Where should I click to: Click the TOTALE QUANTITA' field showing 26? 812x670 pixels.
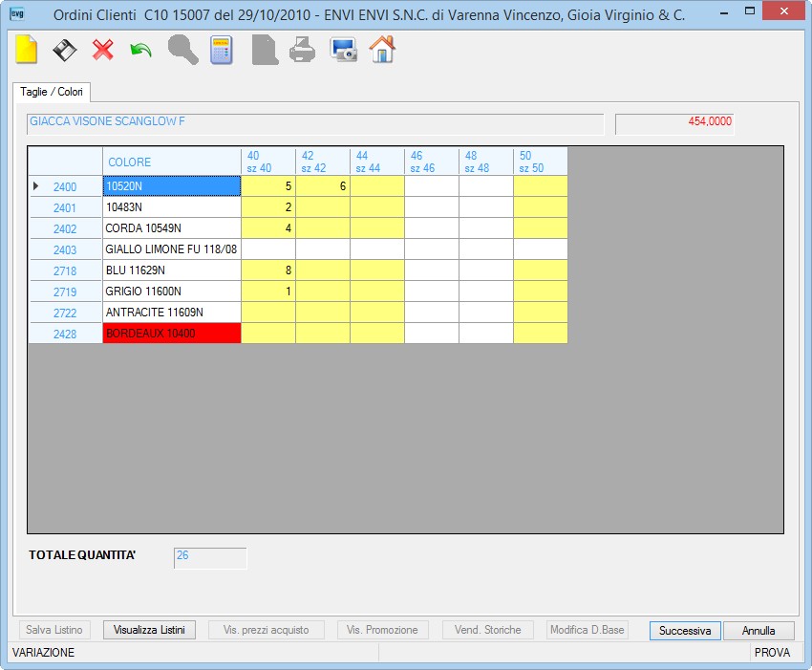coord(210,557)
